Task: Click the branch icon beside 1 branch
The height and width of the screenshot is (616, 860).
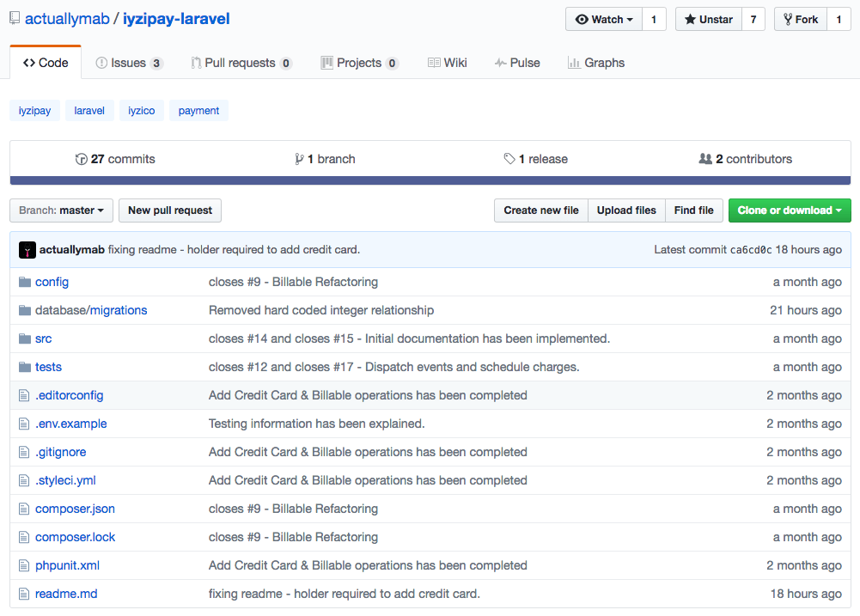Action: 299,159
